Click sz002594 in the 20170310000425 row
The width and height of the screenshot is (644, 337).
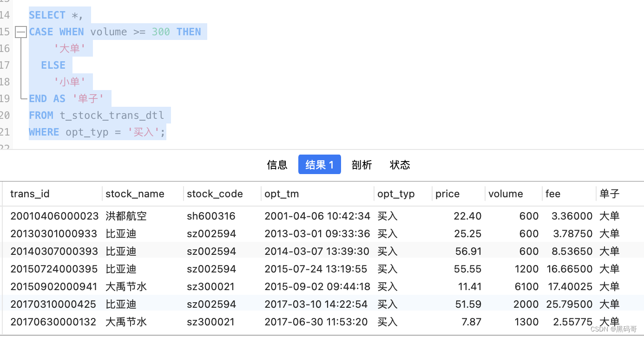click(x=211, y=304)
